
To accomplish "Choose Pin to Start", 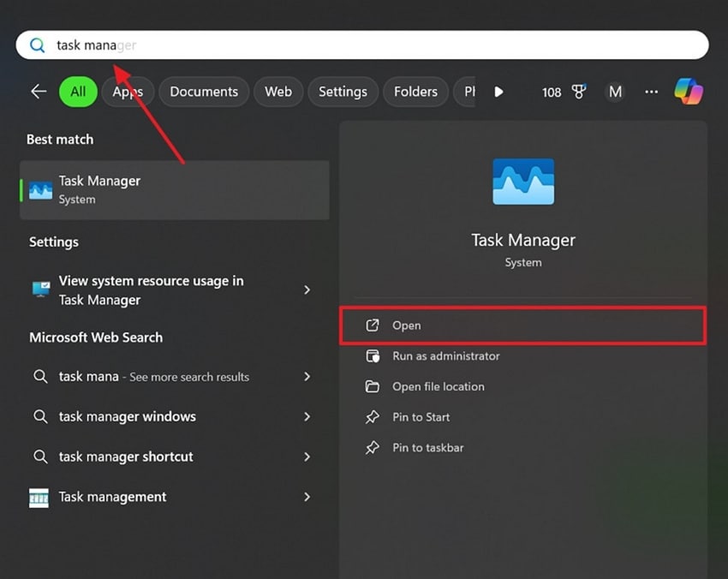I will (x=522, y=417).
